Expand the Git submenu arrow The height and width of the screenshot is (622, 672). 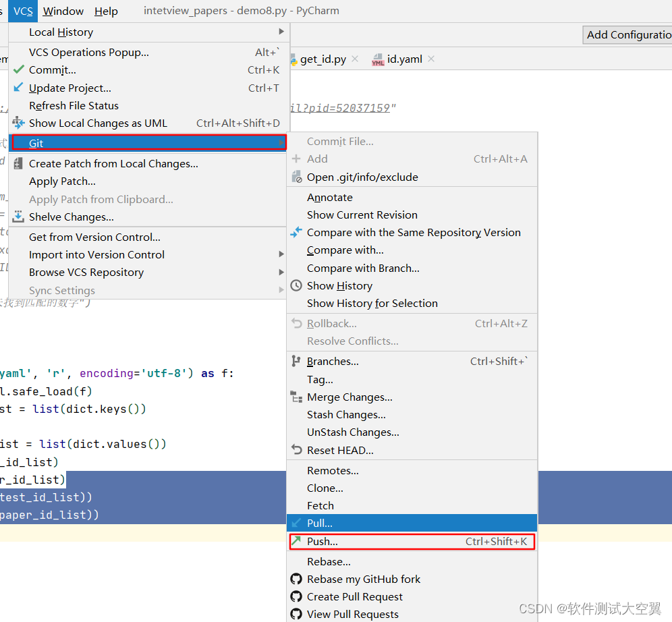[x=281, y=142]
